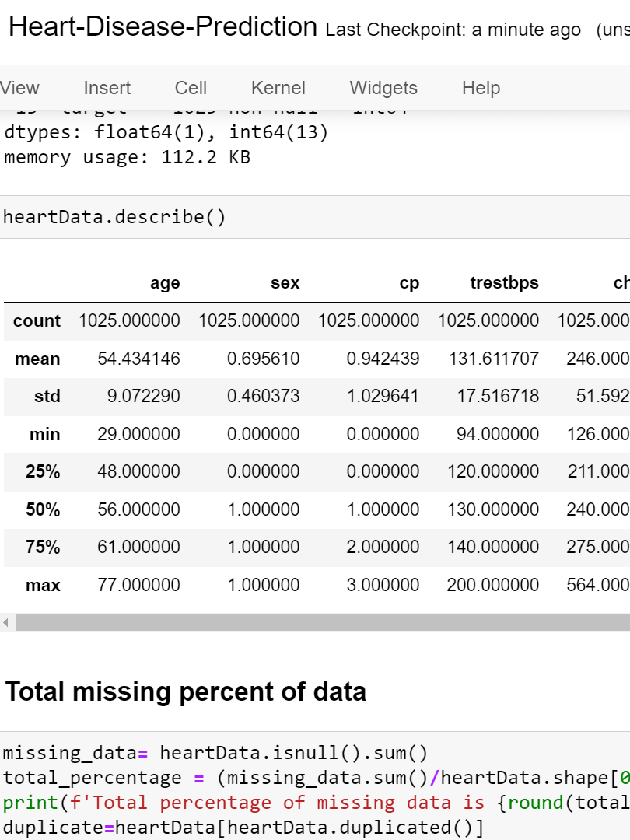This screenshot has width=630, height=840.
Task: Click the trestbps min value 94.000000
Action: tap(498, 434)
